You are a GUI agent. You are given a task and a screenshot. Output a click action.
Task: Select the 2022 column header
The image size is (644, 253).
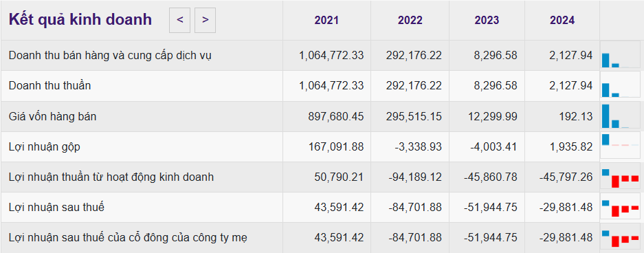coord(410,20)
